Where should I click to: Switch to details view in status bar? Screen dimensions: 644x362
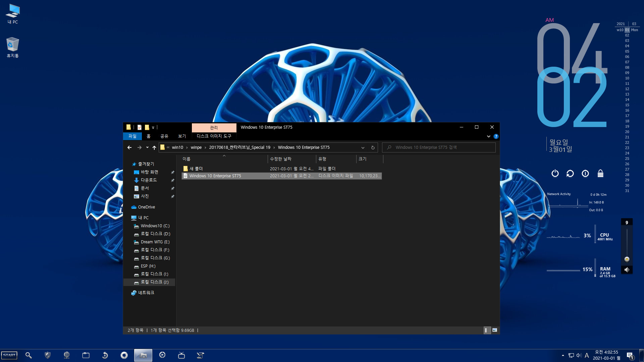tap(487, 330)
